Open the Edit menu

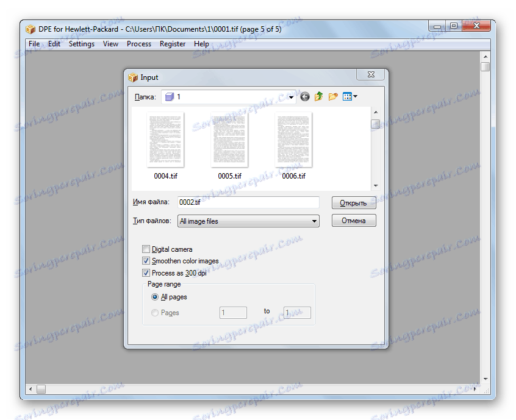(x=54, y=44)
